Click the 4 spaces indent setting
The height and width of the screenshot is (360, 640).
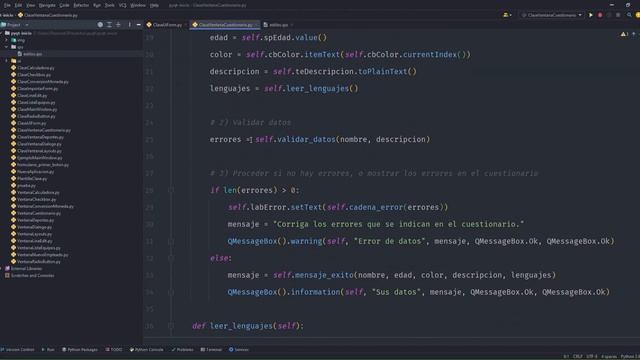[609, 356]
